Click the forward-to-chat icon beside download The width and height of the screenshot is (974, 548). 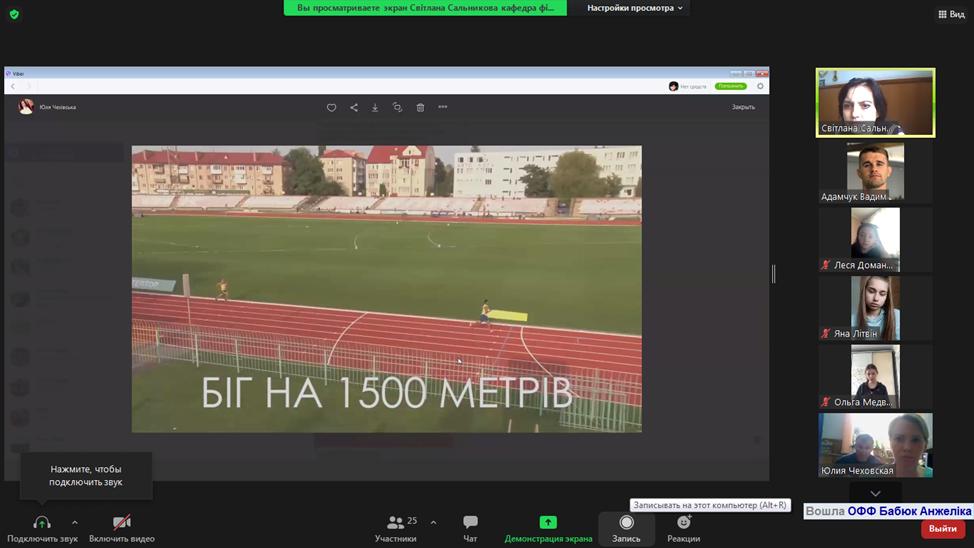(397, 107)
